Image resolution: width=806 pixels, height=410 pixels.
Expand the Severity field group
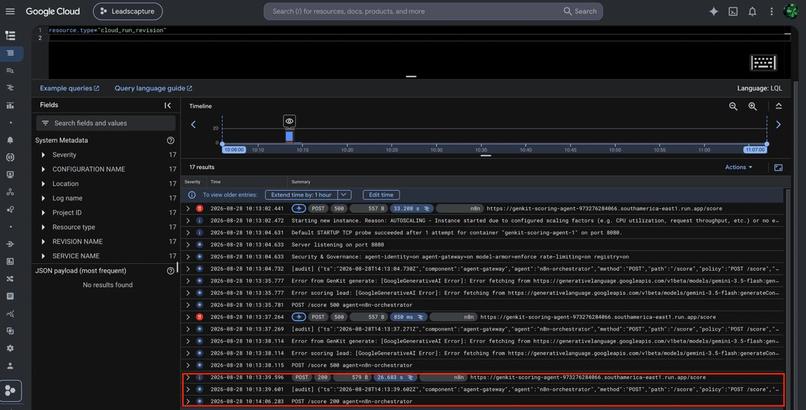point(43,155)
